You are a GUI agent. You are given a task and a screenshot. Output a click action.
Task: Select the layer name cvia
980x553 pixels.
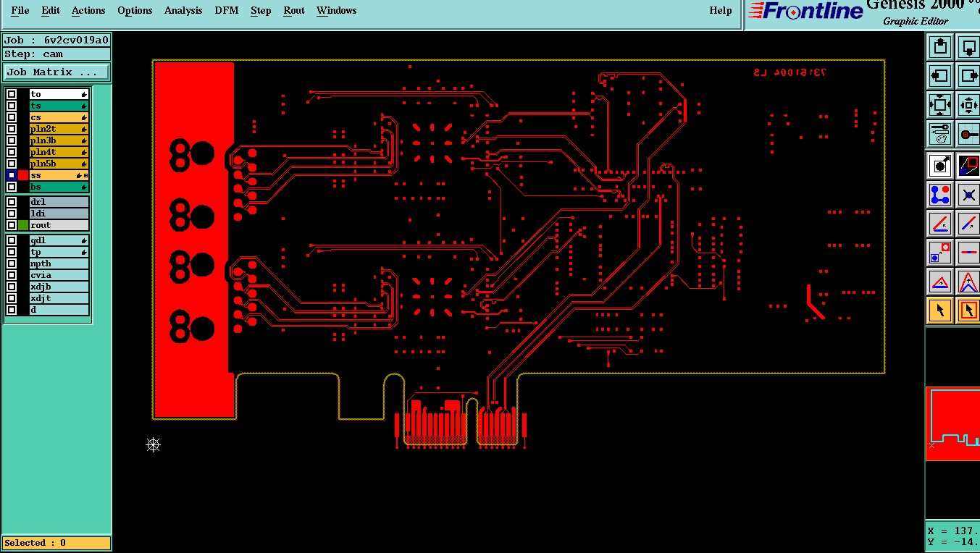59,275
